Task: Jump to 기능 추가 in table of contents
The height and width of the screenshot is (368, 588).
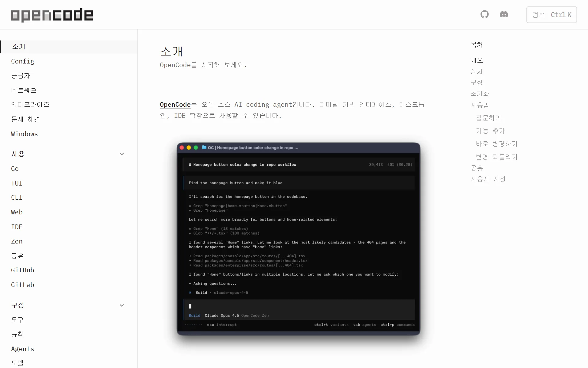Action: click(x=490, y=131)
